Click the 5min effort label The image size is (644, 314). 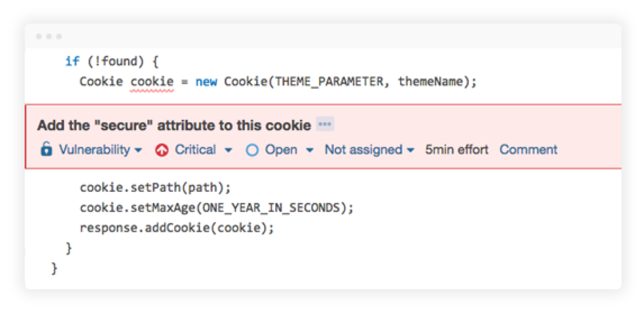[457, 150]
